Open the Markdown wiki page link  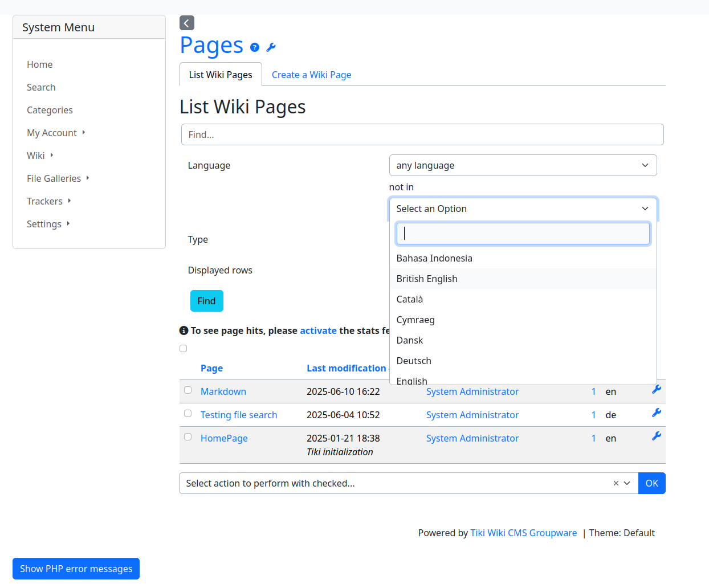[223, 391]
